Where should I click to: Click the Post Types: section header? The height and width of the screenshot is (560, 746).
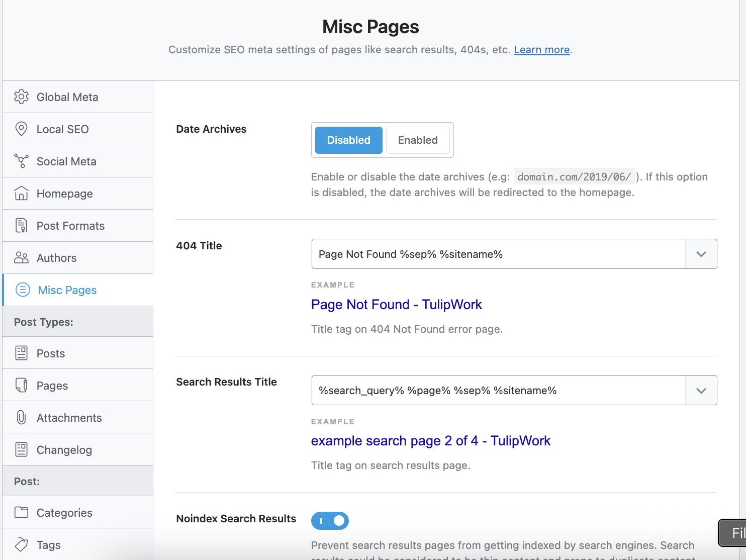[44, 322]
